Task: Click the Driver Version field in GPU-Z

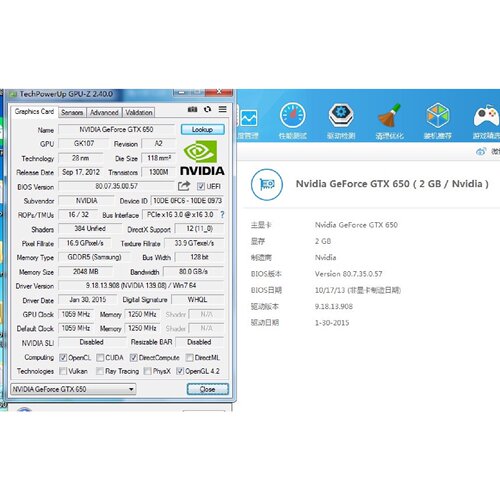Action: 141,285
